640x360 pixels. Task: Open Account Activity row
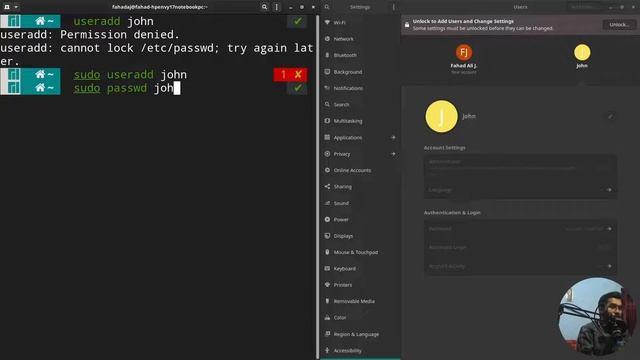(520, 266)
